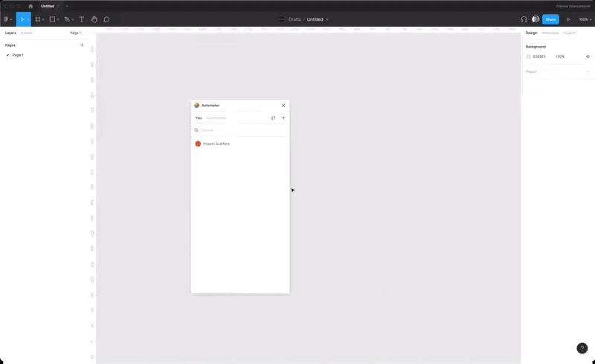
Task: Select Page 1 in the pages list
Action: tap(18, 55)
